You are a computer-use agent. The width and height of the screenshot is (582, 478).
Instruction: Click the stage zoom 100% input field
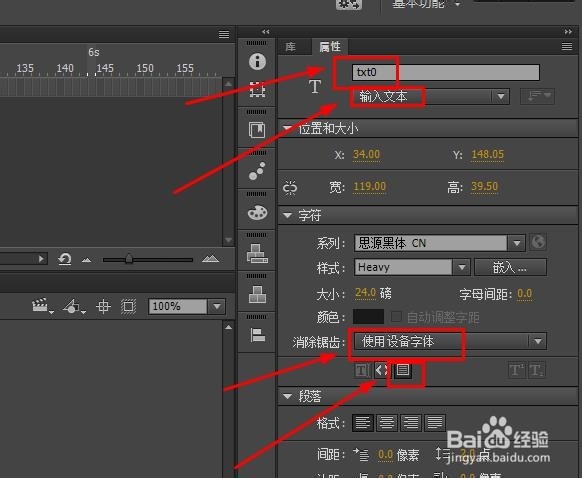[x=178, y=307]
